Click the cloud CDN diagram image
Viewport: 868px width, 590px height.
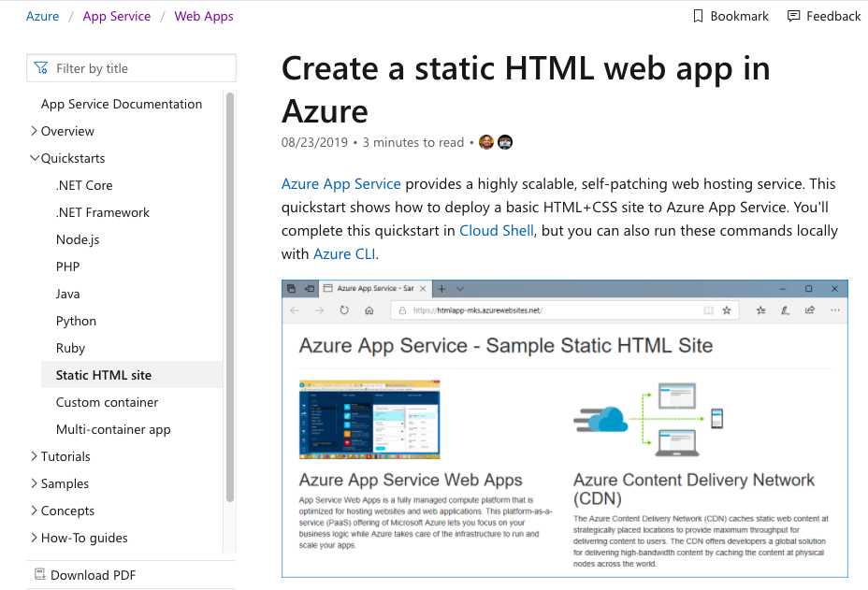pos(648,419)
